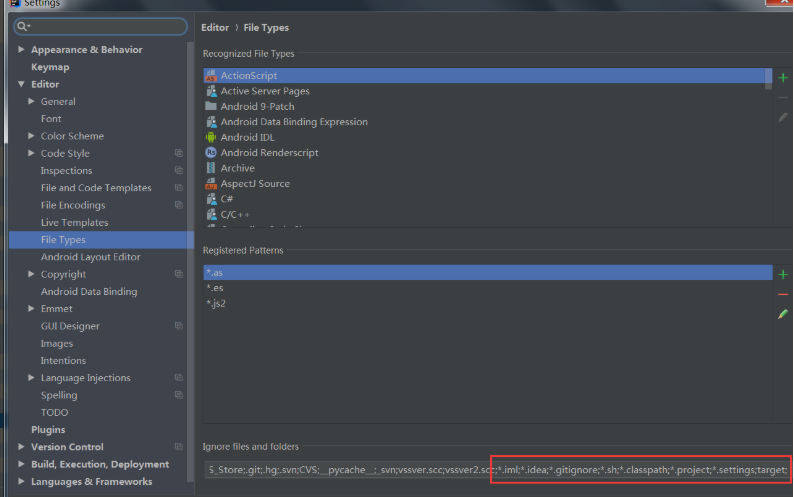Open Plugins settings

(x=48, y=430)
